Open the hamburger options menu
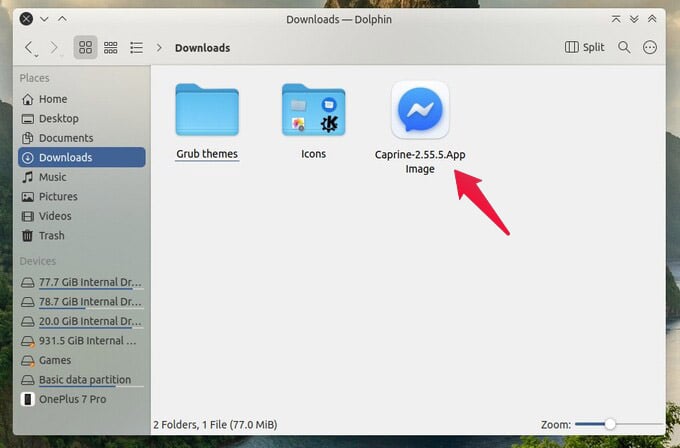Image resolution: width=680 pixels, height=448 pixels. (x=650, y=47)
